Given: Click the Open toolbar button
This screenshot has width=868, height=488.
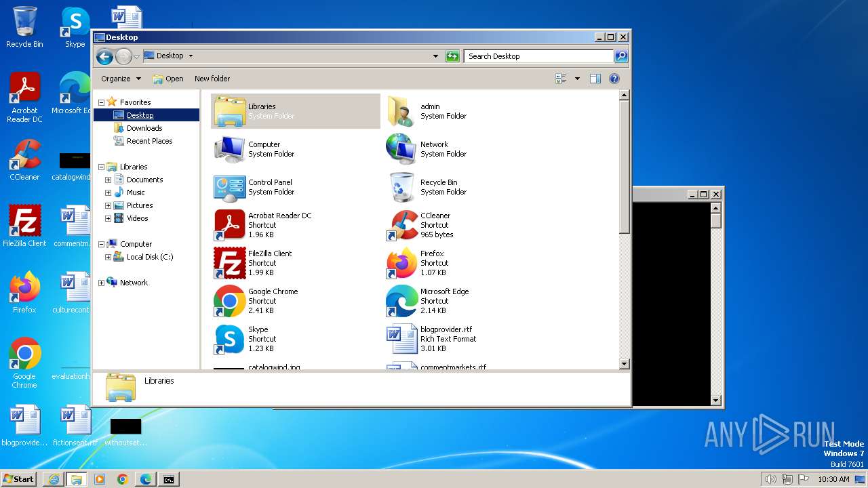Looking at the screenshot, I should [168, 79].
